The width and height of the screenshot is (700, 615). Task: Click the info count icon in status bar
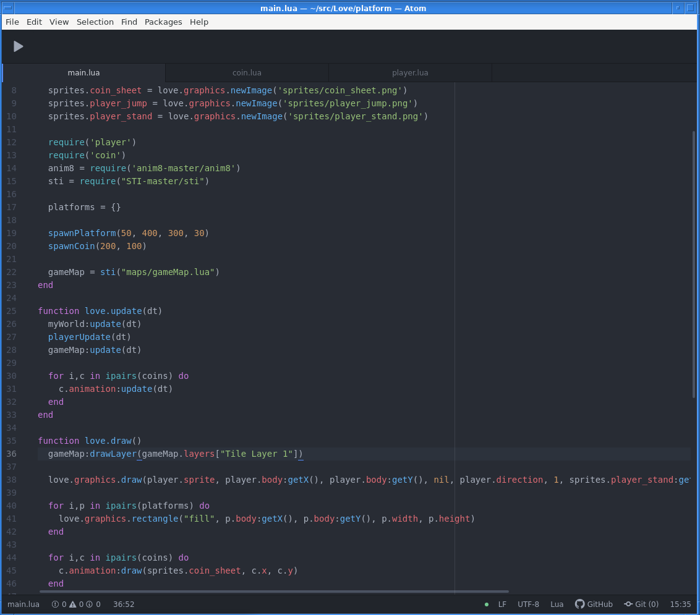[x=89, y=604]
